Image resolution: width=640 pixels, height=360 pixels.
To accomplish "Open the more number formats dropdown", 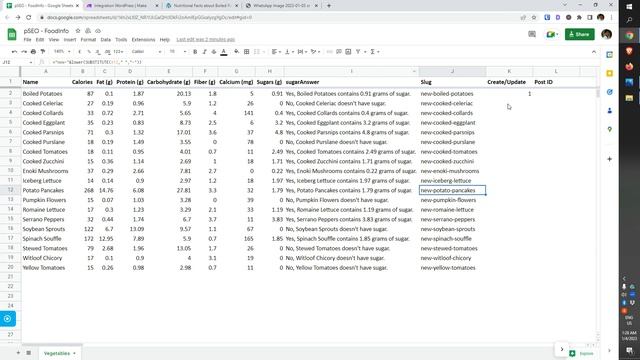I will (x=118, y=52).
